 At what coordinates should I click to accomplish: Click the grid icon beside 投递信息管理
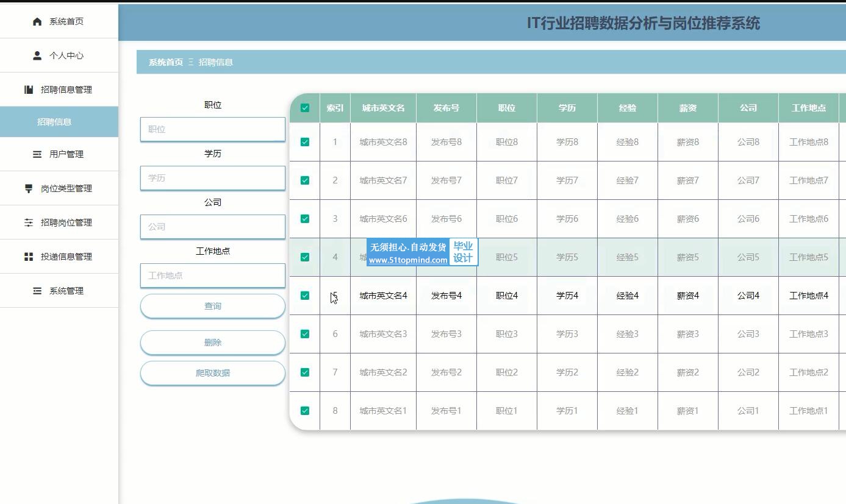[x=29, y=257]
